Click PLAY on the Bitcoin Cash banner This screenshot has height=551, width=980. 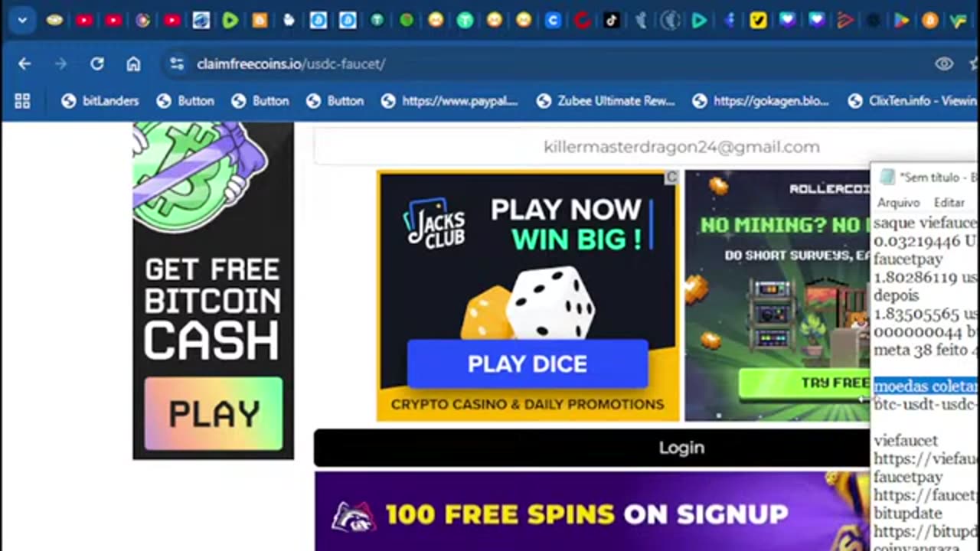coord(214,414)
